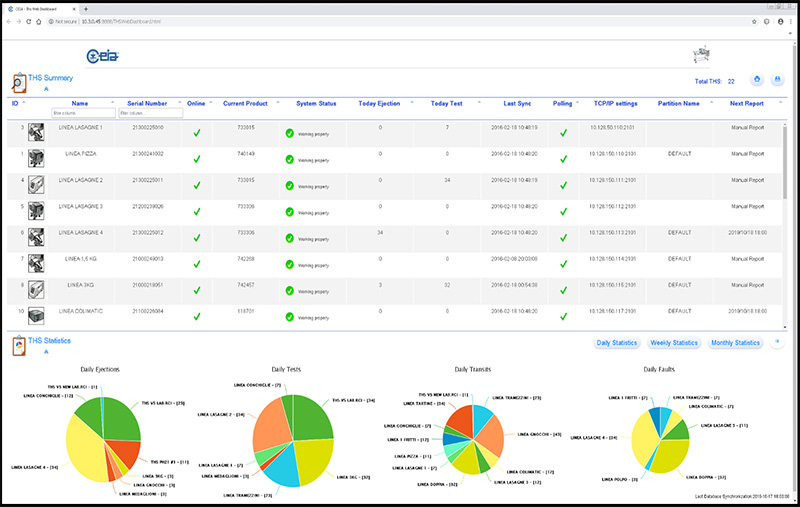Switch to Monthly Statistics
Viewport: 800px width, 507px height.
(x=735, y=343)
